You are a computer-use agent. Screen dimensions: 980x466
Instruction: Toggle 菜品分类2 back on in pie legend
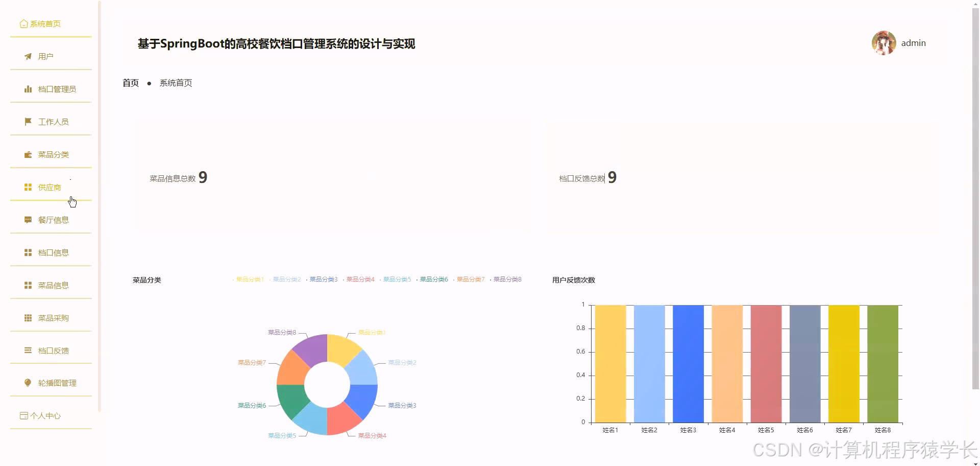point(286,279)
